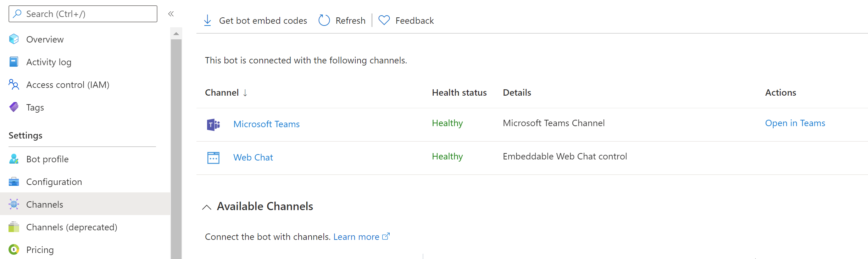Click the Feedback heart icon
The width and height of the screenshot is (868, 259).
[384, 20]
